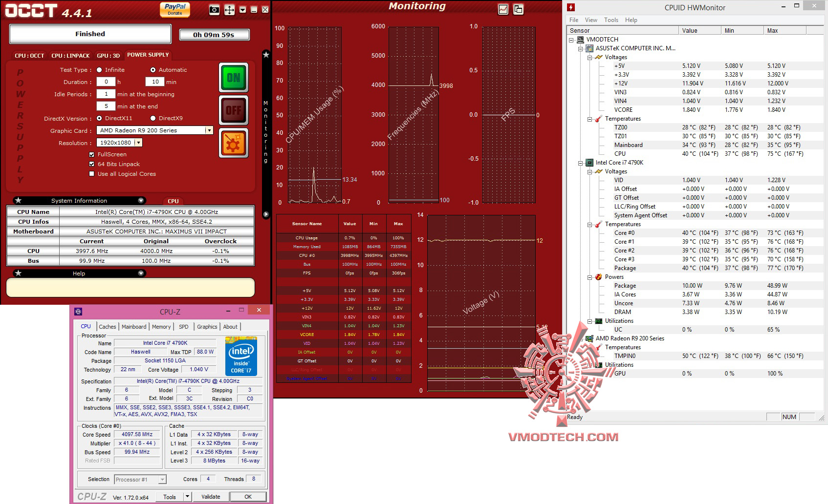Click the move-window crosshair icon in OCCT
Viewport: 828px width, 504px height.
(x=229, y=10)
